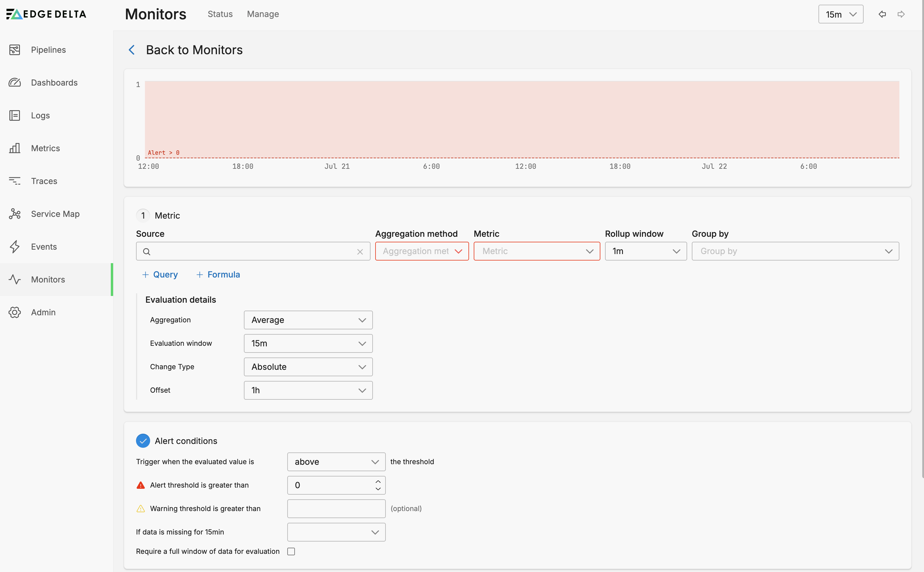The height and width of the screenshot is (572, 924).
Task: Open the Admin gear icon
Action: [15, 312]
